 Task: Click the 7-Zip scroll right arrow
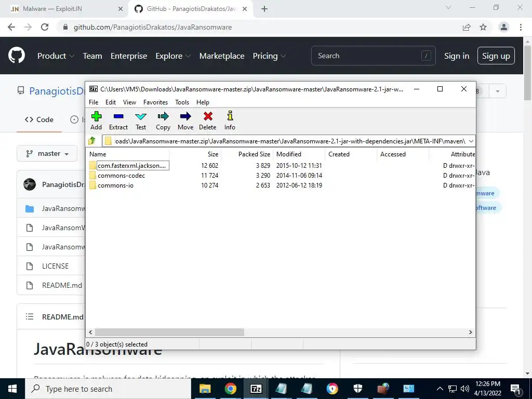tap(471, 332)
